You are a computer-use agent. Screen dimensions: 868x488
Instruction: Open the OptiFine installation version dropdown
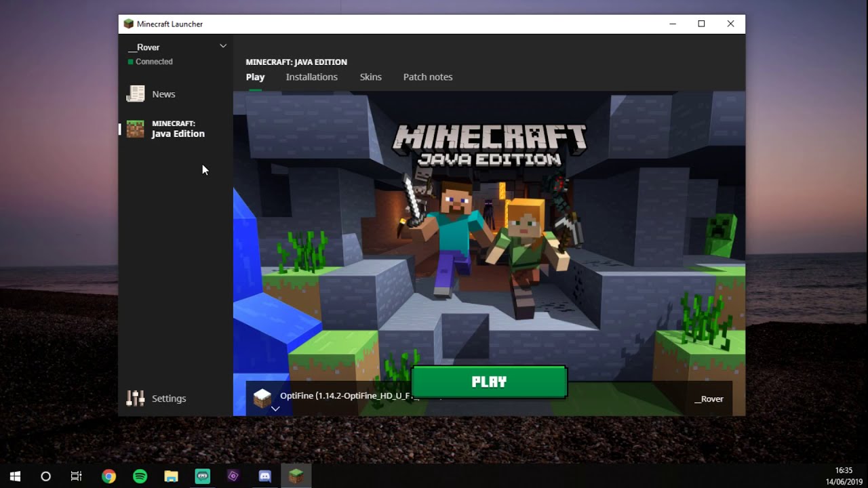click(346, 396)
